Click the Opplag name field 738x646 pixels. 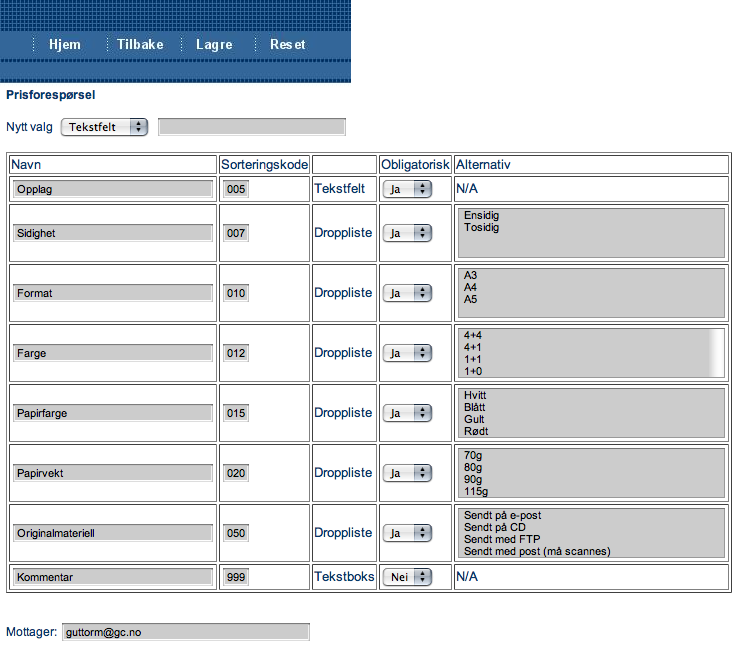coord(113,189)
